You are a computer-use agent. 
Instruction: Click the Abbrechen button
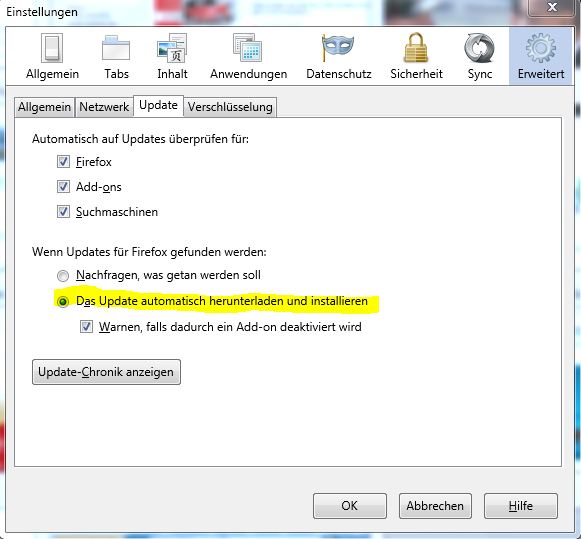pos(435,506)
